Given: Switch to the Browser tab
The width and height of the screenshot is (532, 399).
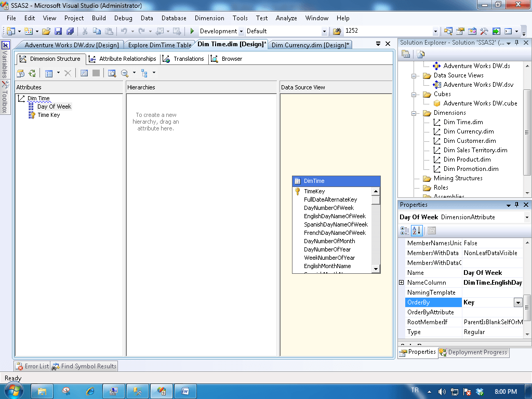Looking at the screenshot, I should [227, 59].
